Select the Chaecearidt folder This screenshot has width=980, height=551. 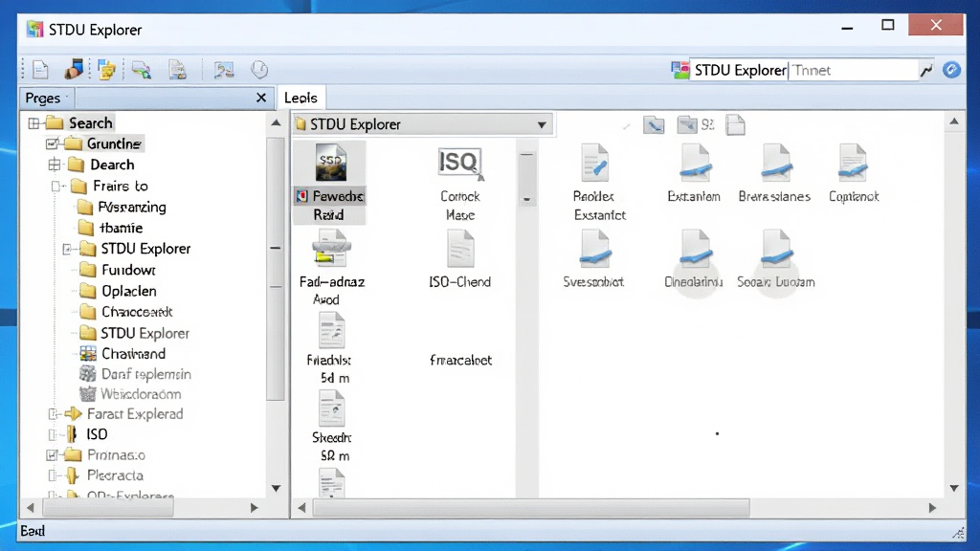(x=127, y=312)
